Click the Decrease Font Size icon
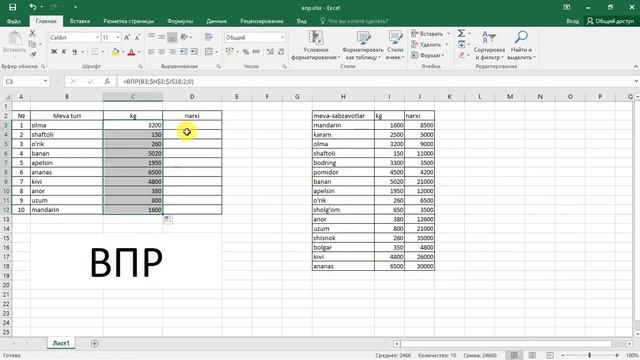The width and height of the screenshot is (640, 360). [x=138, y=38]
